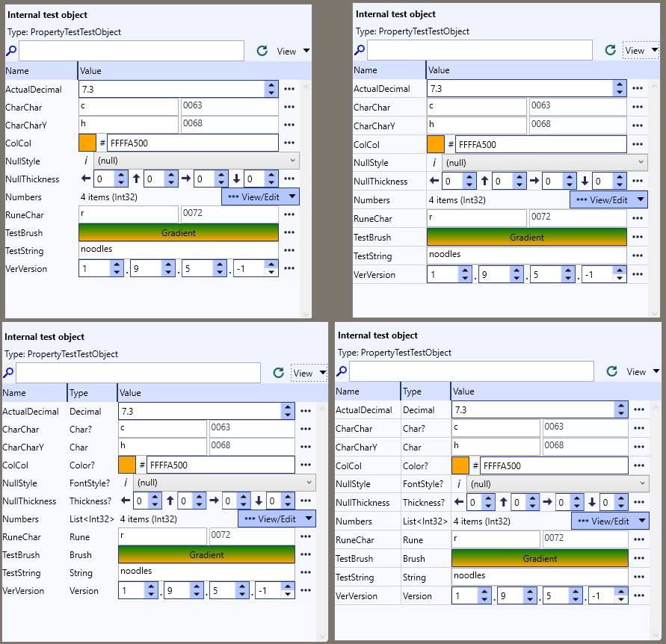
Task: Open the View dropdown in top-right panel
Action: (x=641, y=50)
